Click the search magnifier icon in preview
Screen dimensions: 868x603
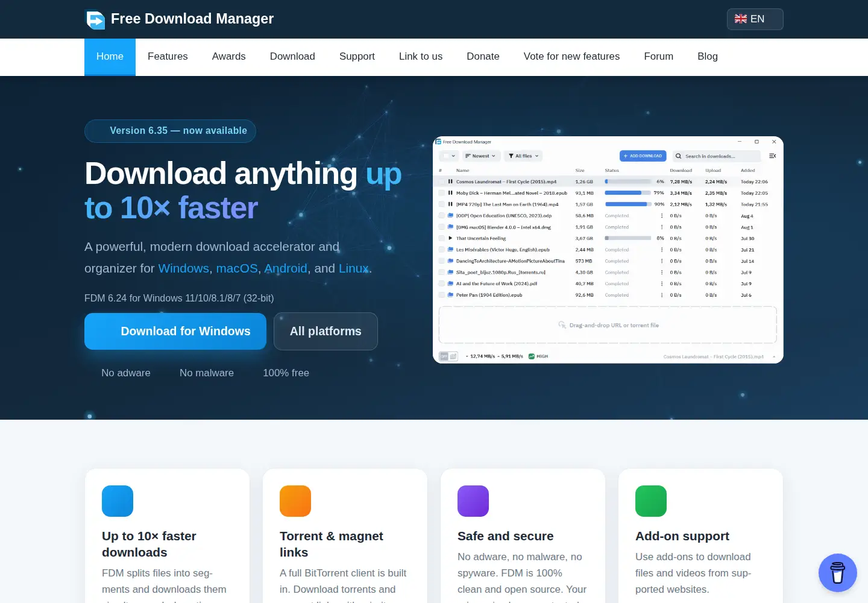(x=678, y=156)
